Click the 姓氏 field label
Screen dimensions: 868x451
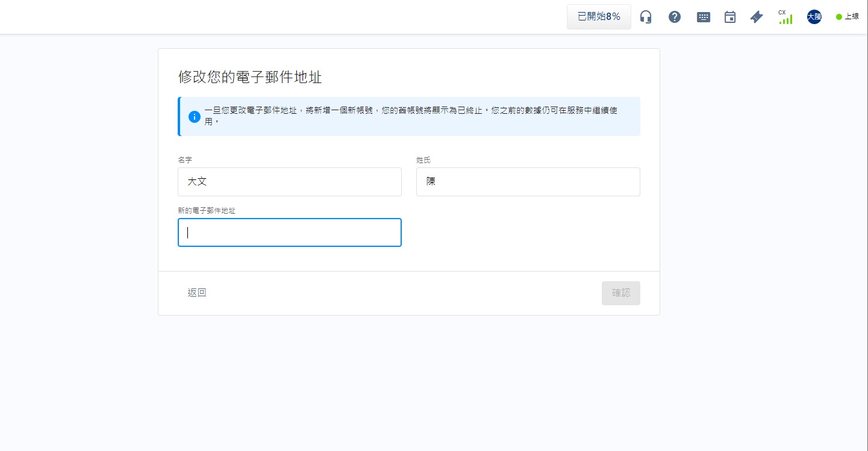click(x=423, y=160)
